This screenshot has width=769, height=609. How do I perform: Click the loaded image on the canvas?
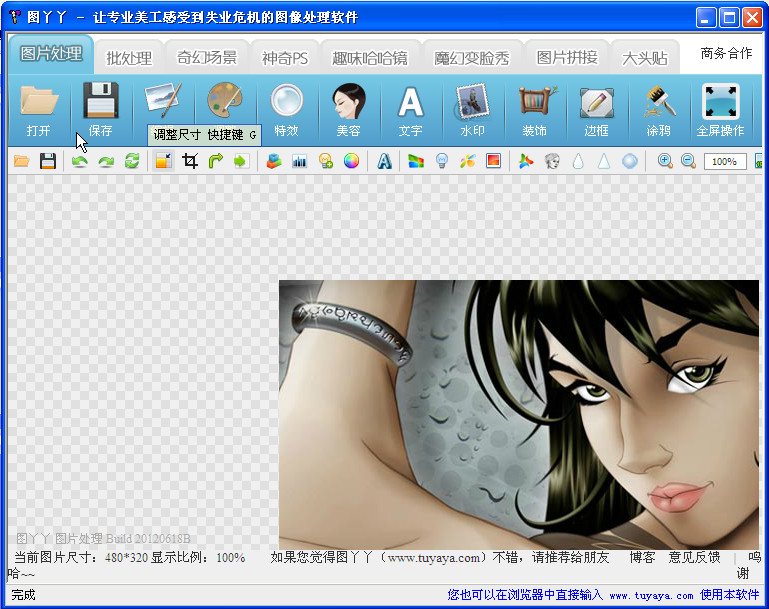pyautogui.click(x=519, y=415)
